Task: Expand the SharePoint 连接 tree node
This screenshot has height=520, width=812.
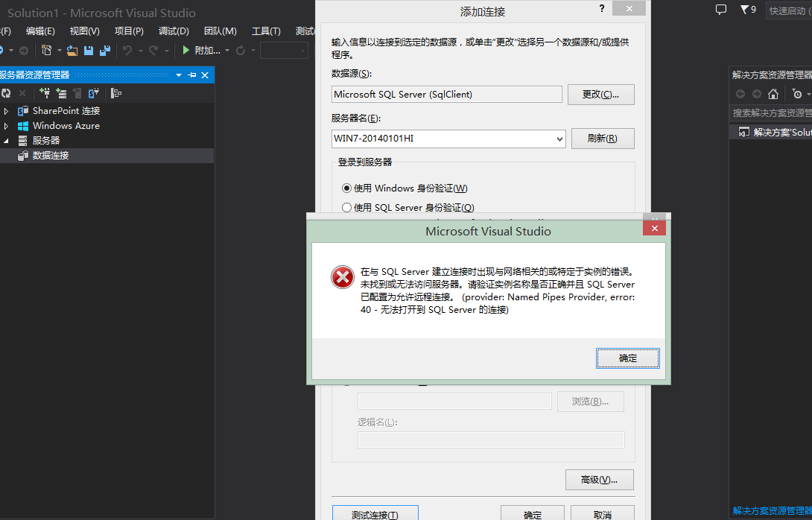Action: pyautogui.click(x=6, y=111)
